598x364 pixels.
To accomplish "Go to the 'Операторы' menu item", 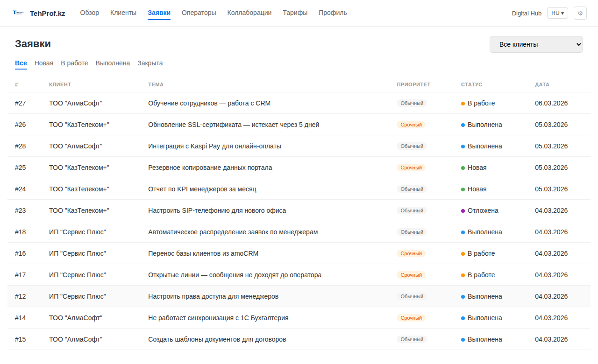I will [x=199, y=13].
